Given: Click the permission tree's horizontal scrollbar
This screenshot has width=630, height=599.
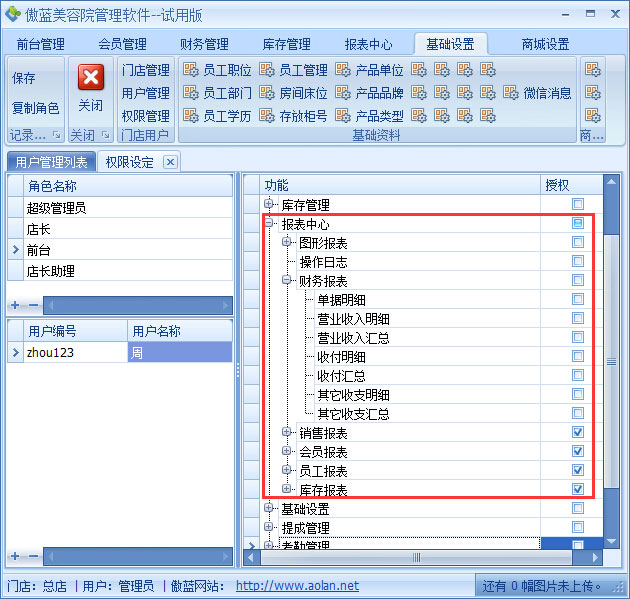Looking at the screenshot, I should 417,557.
